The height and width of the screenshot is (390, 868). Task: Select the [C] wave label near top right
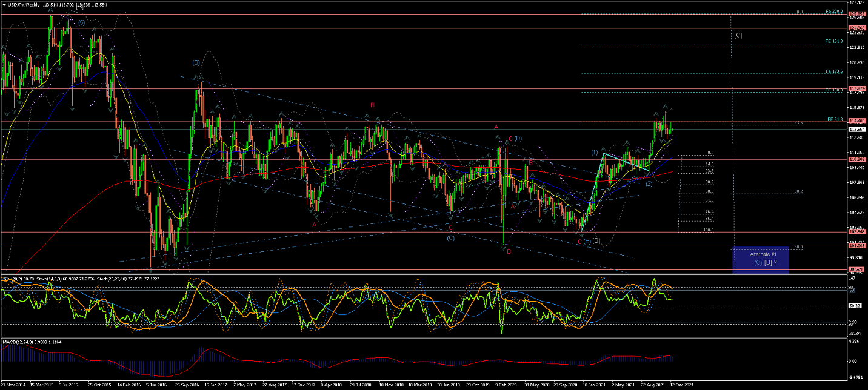click(738, 35)
